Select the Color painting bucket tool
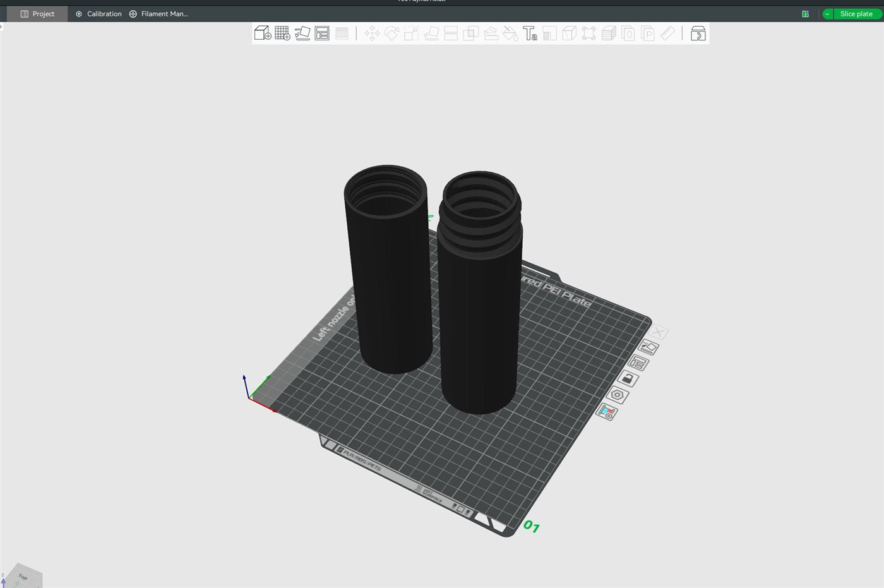The width and height of the screenshot is (884, 588). point(510,33)
